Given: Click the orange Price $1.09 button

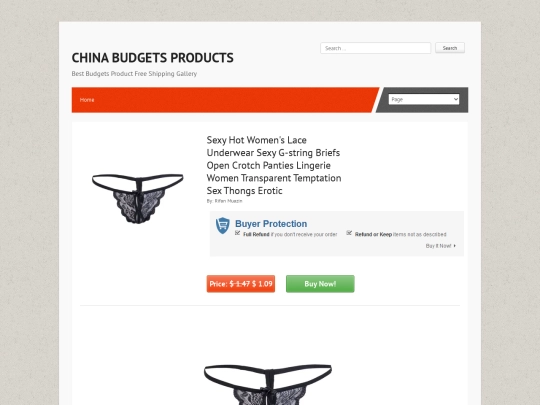Looking at the screenshot, I should (241, 284).
